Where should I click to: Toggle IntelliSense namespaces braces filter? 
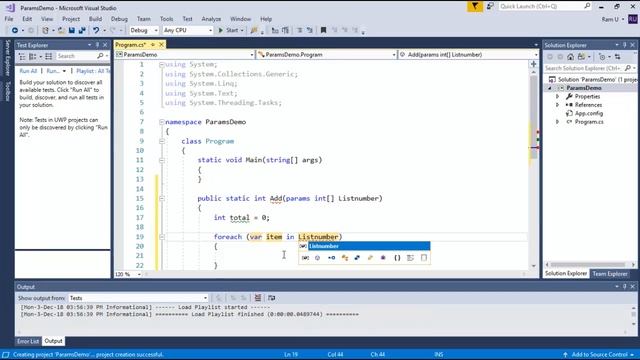tap(397, 258)
